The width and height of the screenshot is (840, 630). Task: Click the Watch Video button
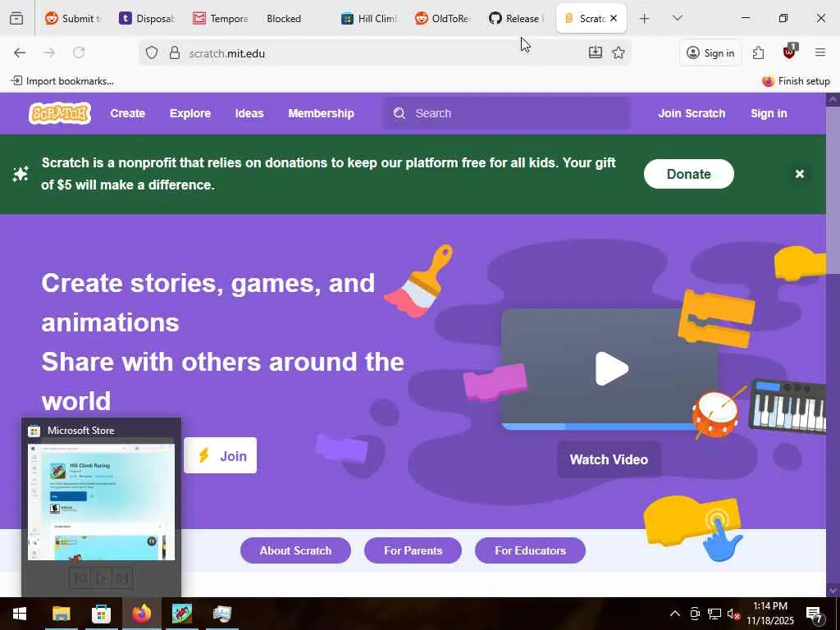pyautogui.click(x=609, y=459)
